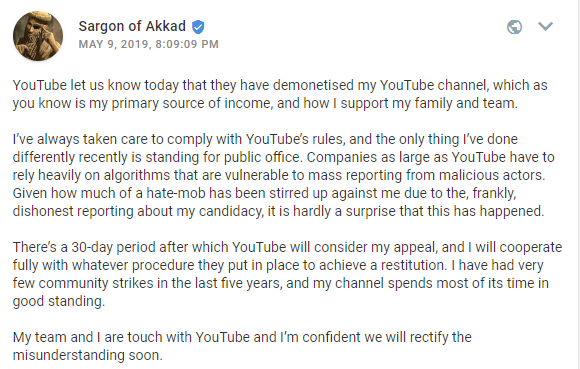Open the post options chevron menu
The image size is (580, 369).
pos(545,26)
